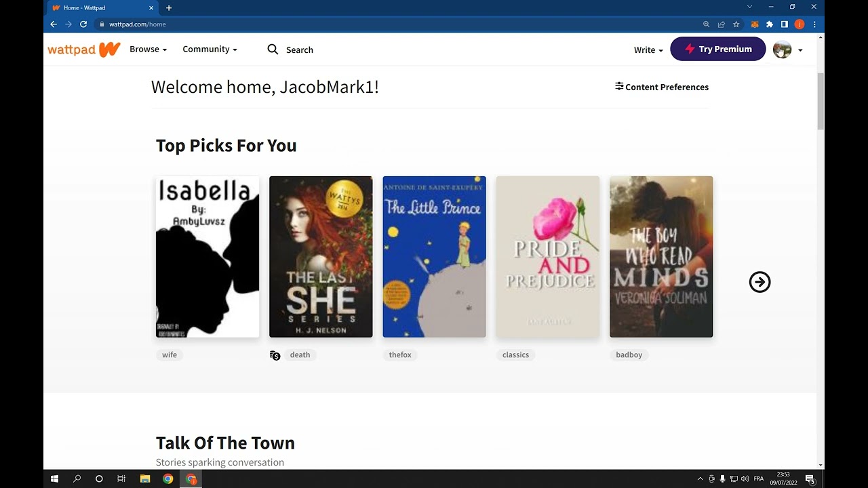Open The Last She book cover
Image resolution: width=868 pixels, height=488 pixels.
[x=321, y=257]
